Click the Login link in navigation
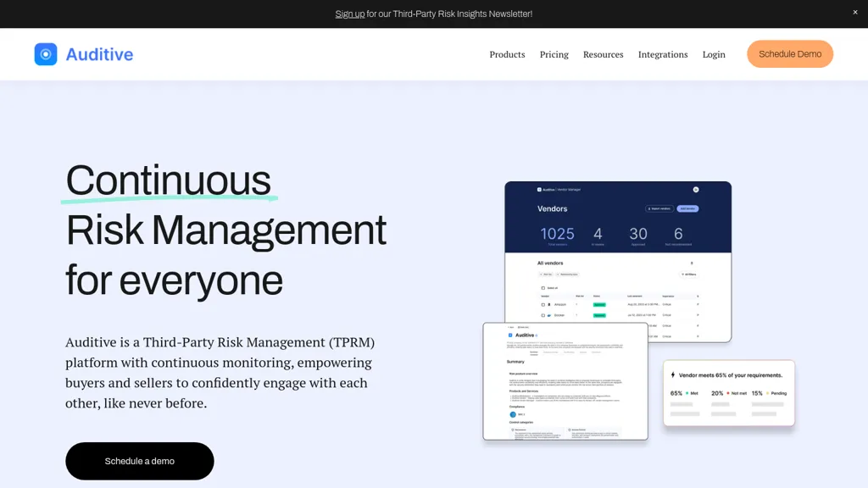868x488 pixels. pyautogui.click(x=714, y=54)
